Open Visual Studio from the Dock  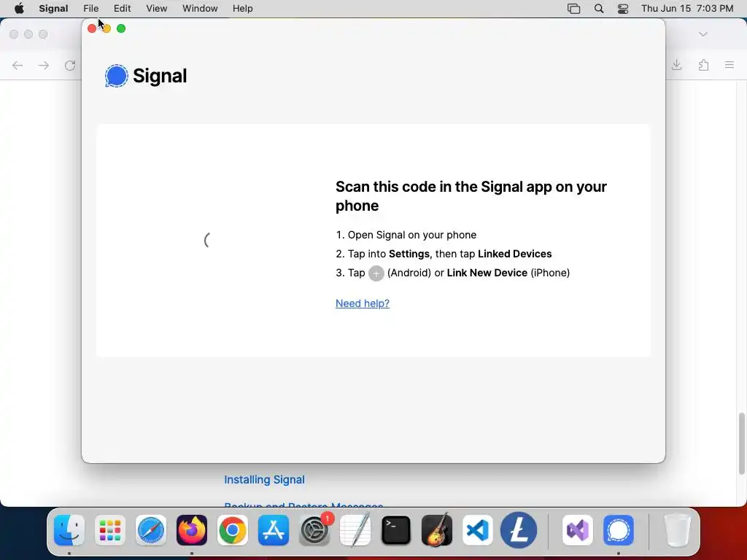point(578,530)
